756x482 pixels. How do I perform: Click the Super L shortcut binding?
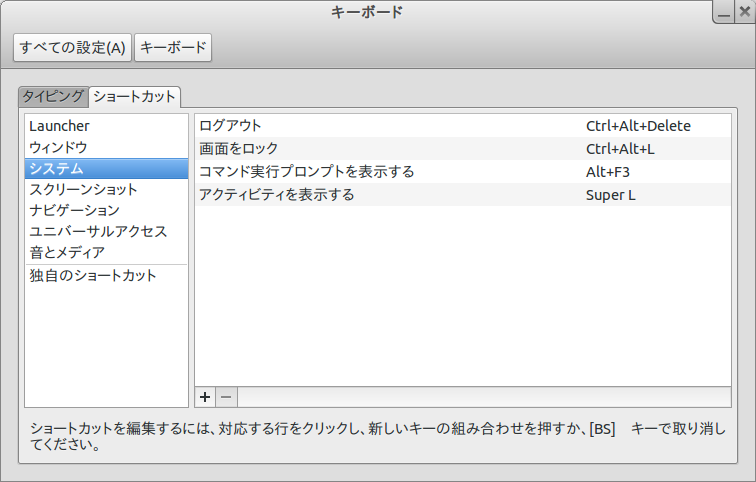click(x=610, y=195)
